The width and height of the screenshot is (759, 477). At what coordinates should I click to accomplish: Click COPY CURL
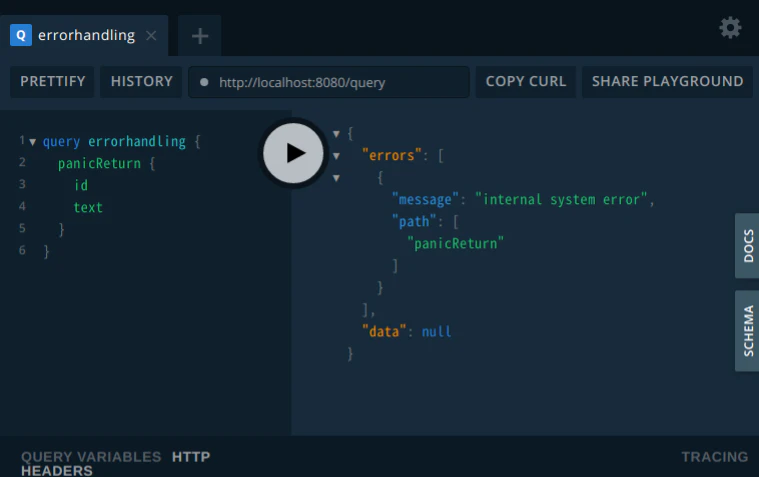(x=526, y=81)
